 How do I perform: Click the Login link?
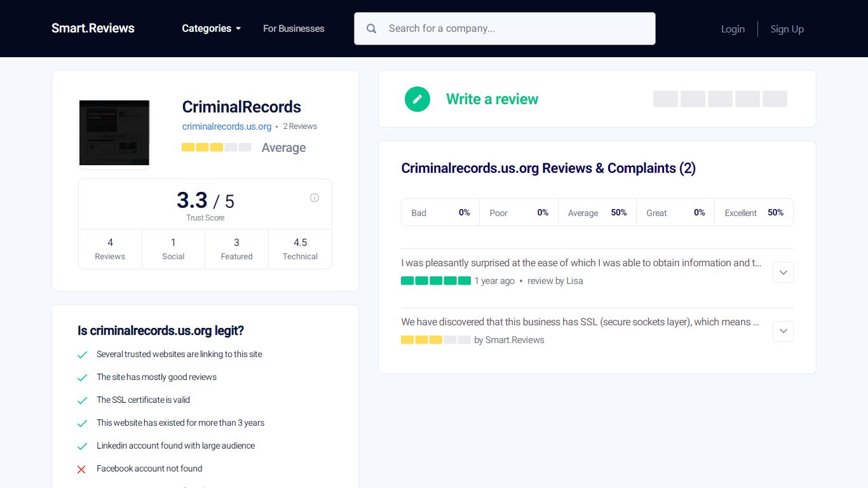coord(733,29)
